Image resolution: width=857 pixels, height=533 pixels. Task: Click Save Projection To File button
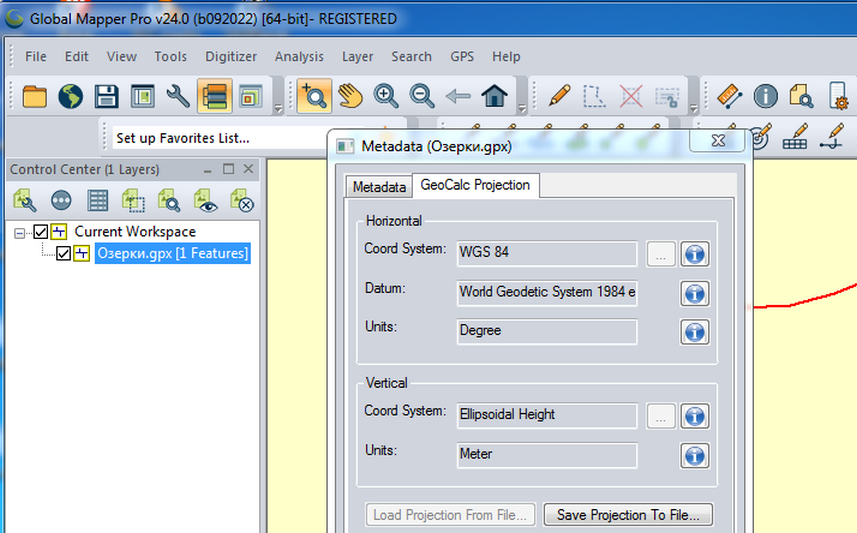click(628, 515)
